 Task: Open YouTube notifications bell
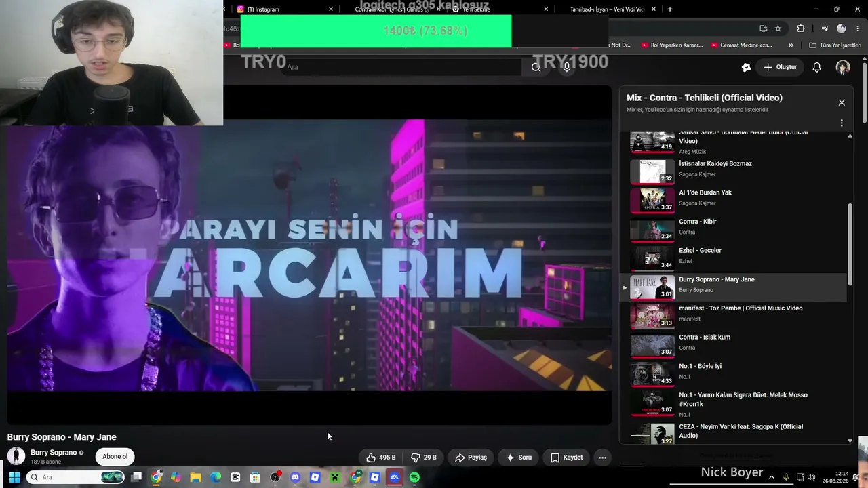click(x=817, y=67)
